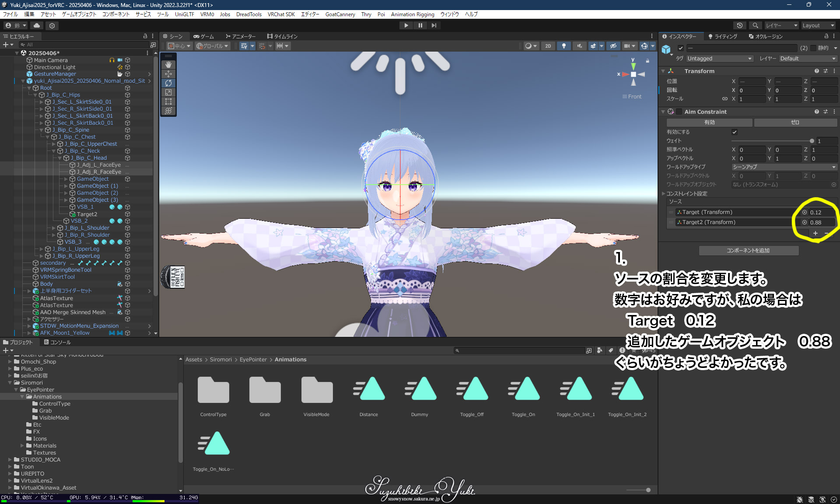Screen dimensions: 840x504
Task: Select the Scale tool in Scene toolbar
Action: (x=168, y=92)
